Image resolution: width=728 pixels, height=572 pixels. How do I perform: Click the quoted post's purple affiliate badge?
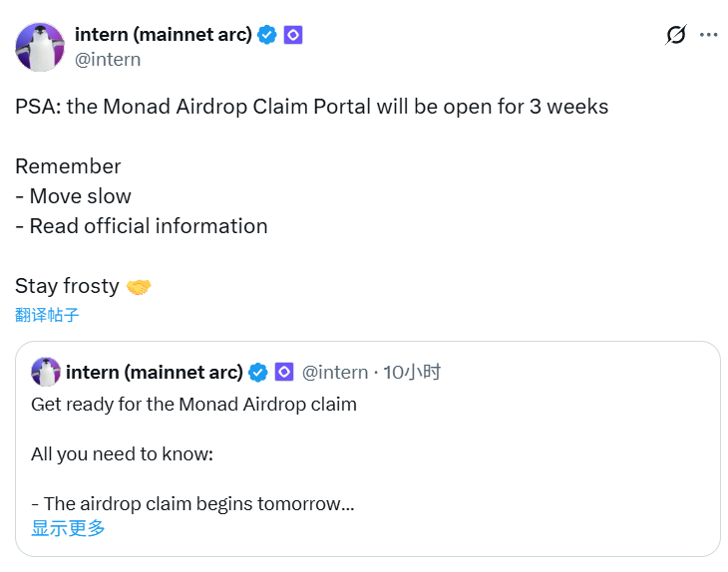(x=283, y=373)
